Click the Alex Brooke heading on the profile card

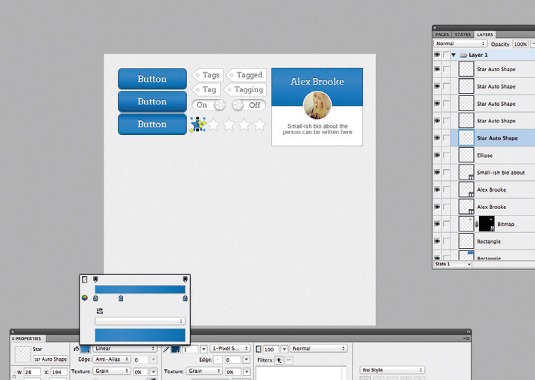[317, 82]
